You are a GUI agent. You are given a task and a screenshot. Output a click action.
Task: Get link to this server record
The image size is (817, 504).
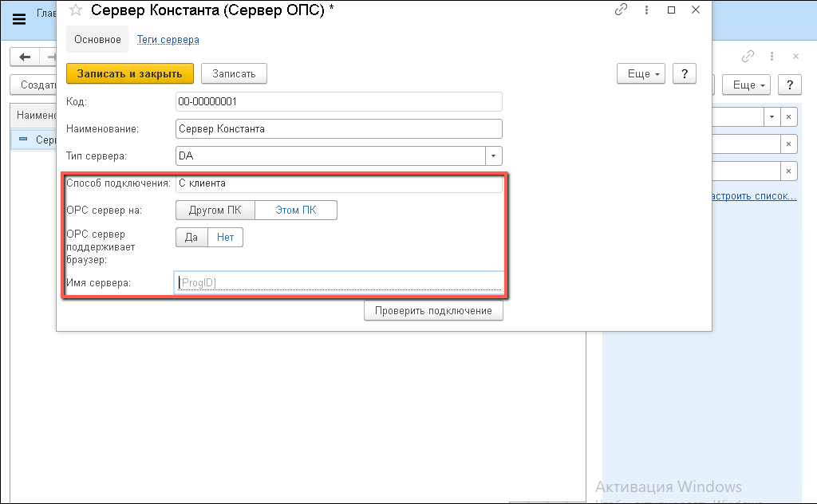[x=621, y=10]
